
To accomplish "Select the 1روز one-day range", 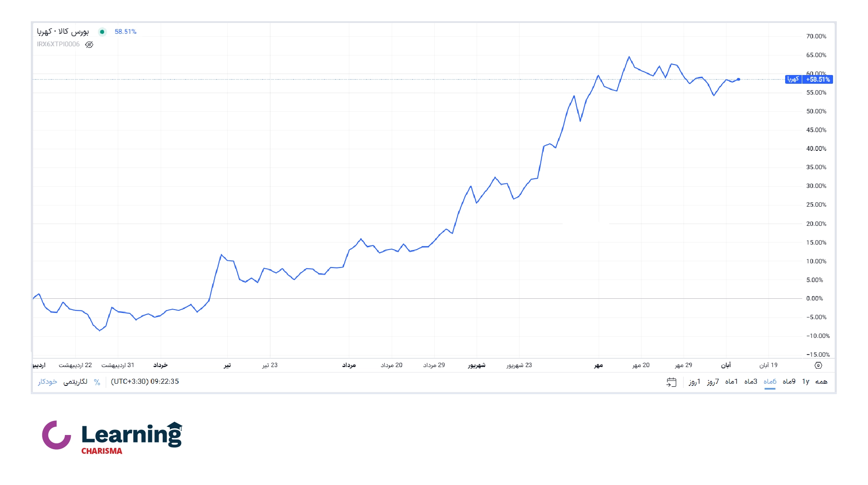I will click(694, 382).
